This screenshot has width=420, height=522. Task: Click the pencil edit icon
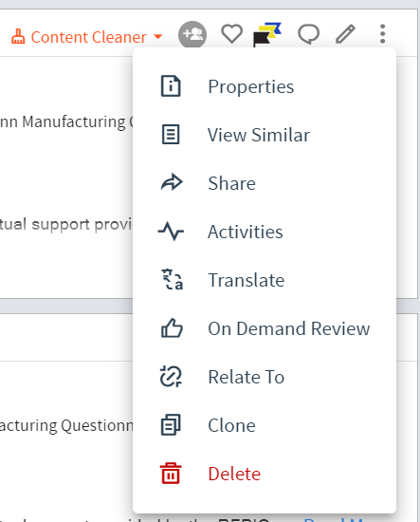click(x=345, y=34)
